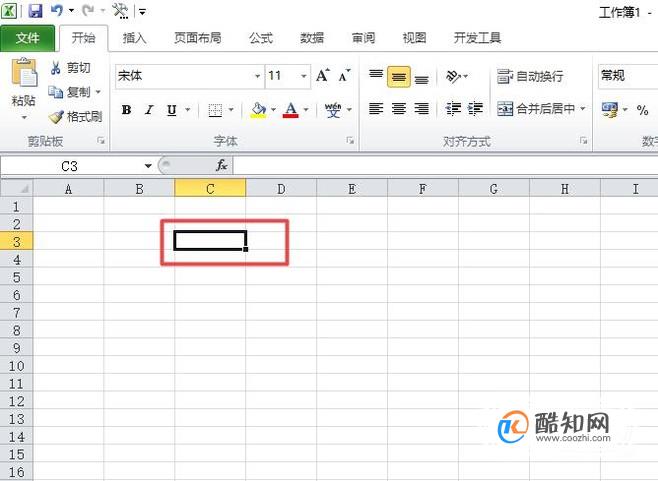Click the fx insert function icon
658x481 pixels.
222,165
